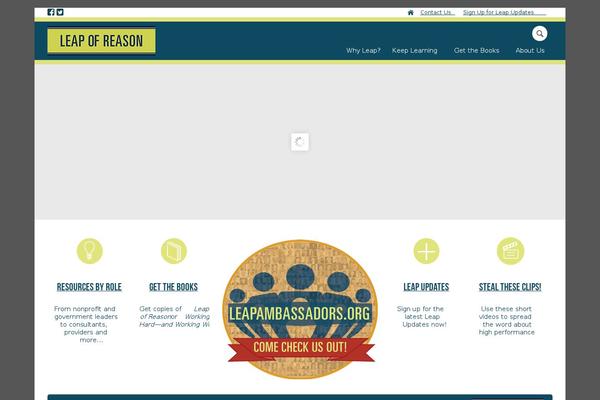This screenshot has height=400, width=600.
Task: Open the Keep Learning menu
Action: (414, 51)
